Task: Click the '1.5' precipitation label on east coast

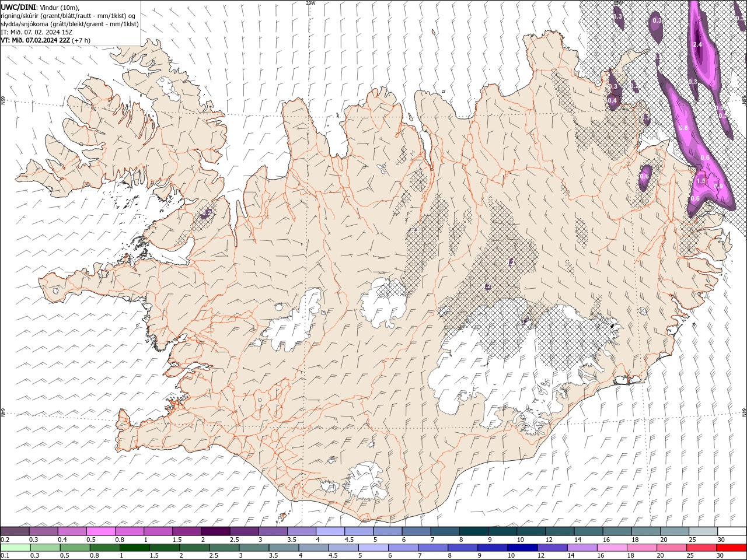Action: 701,181
